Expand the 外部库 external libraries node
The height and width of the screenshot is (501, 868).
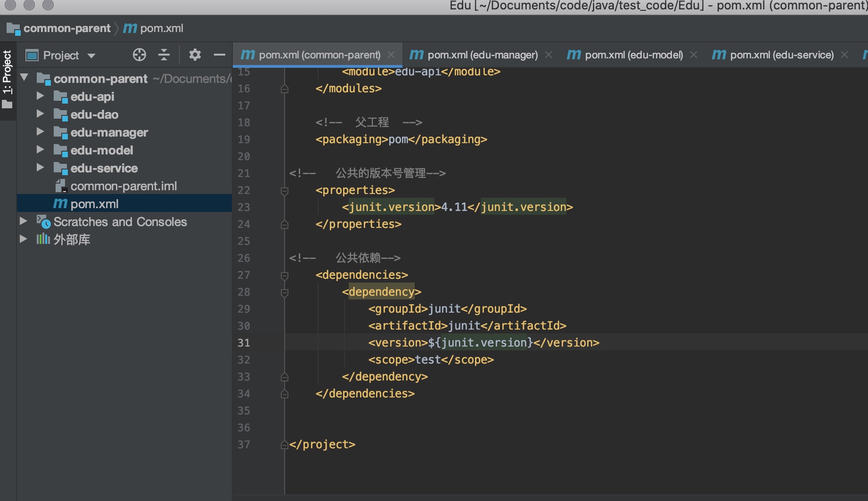(x=23, y=239)
